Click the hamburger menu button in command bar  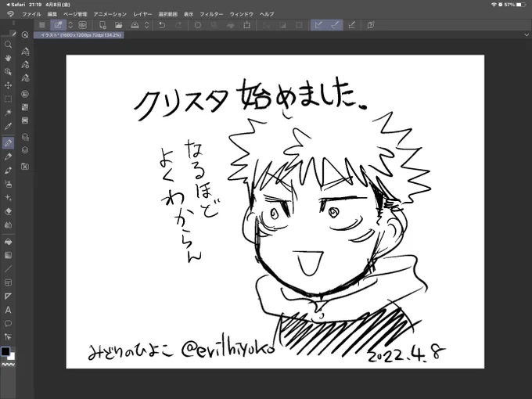click(x=42, y=25)
